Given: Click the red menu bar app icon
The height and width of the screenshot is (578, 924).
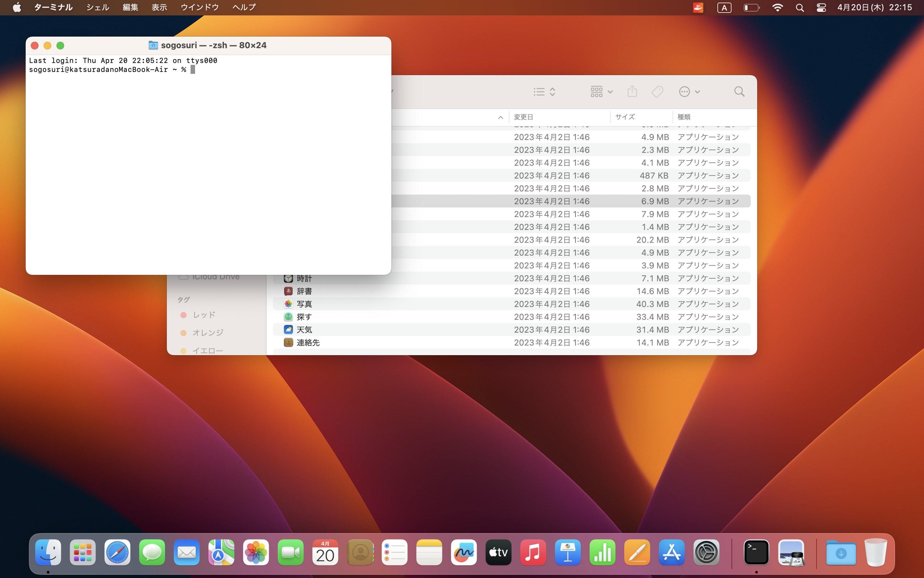Looking at the screenshot, I should point(698,8).
